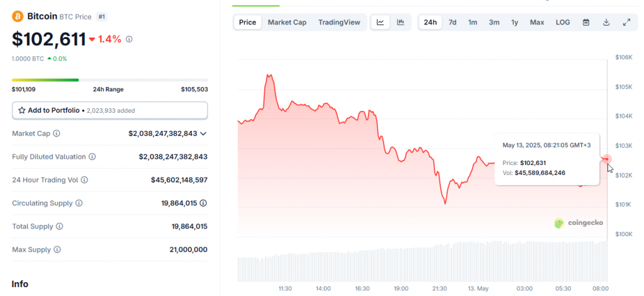Click the 1.0000 BTC conversion text
Image resolution: width=644 pixels, height=296 pixels.
[28, 59]
